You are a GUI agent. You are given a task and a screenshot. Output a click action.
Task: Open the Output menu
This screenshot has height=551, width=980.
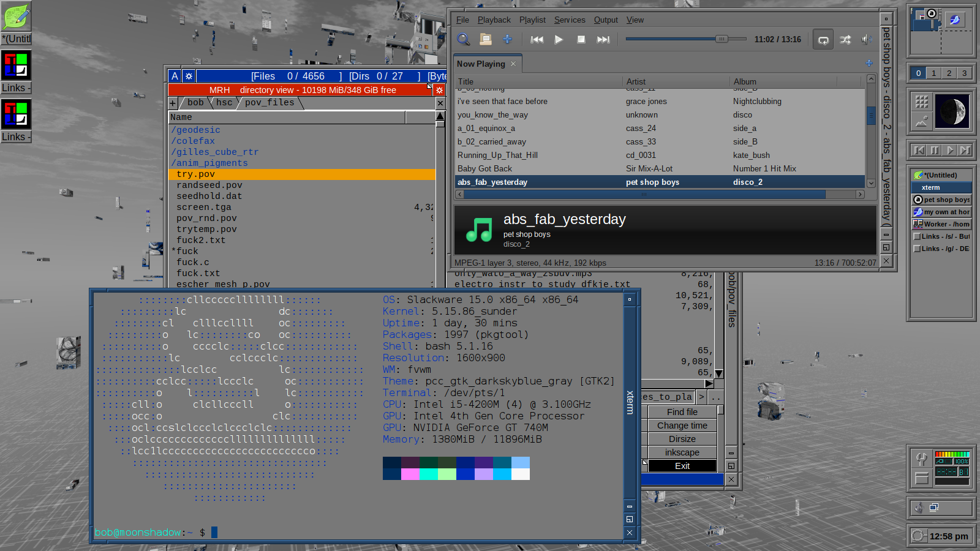tap(606, 20)
